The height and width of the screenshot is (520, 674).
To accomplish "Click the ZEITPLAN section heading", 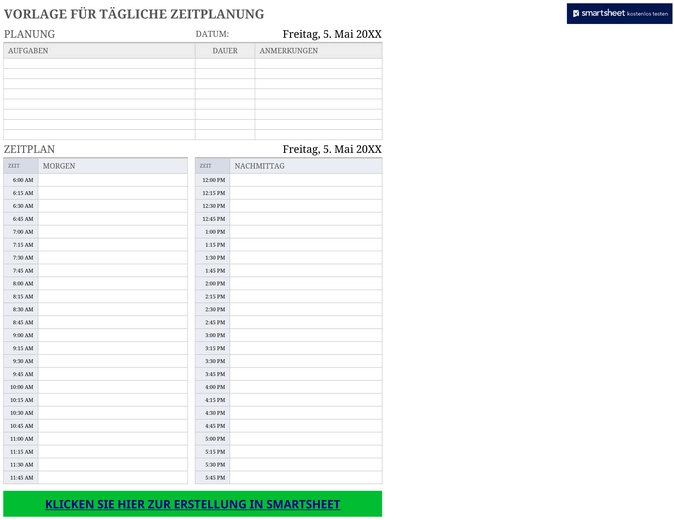I will 29,149.
